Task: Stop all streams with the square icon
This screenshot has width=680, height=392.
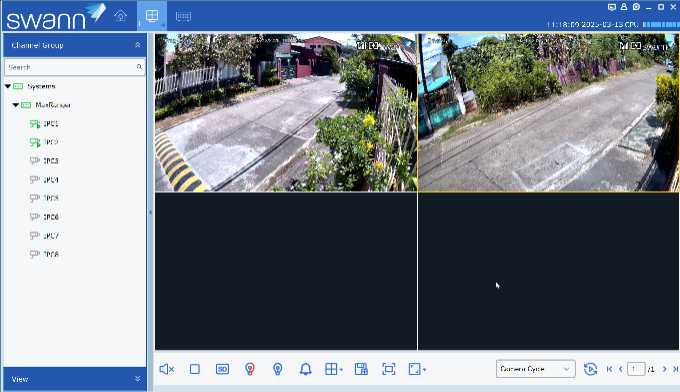Action: pos(195,369)
